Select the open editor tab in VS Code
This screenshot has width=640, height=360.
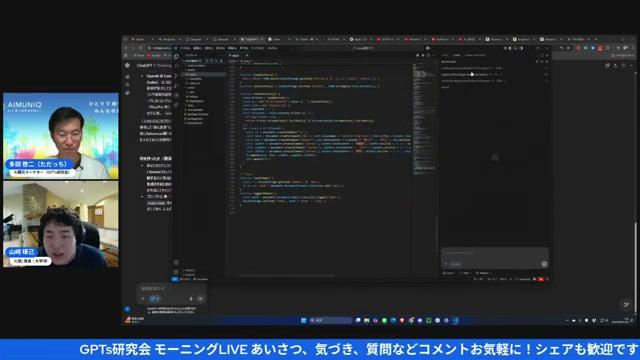coord(238,55)
